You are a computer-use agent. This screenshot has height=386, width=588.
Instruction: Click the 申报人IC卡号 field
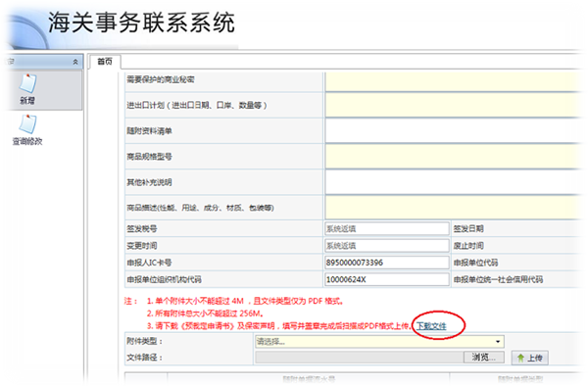(387, 263)
